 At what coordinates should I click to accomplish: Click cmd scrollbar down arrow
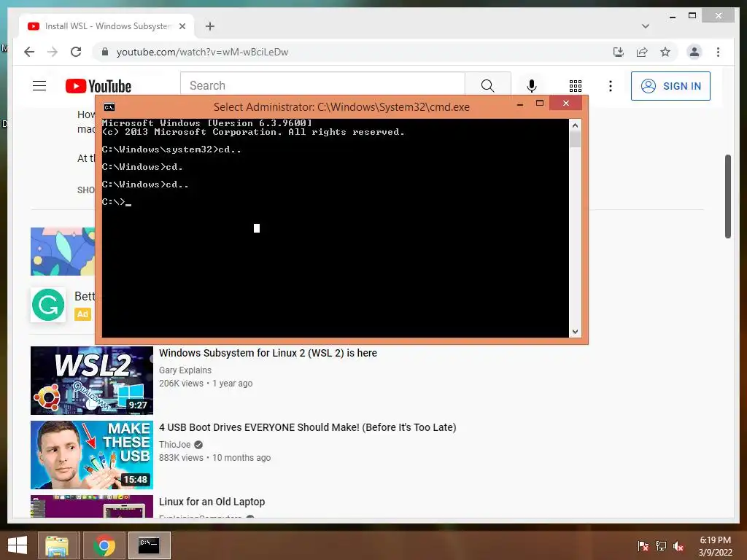click(575, 332)
